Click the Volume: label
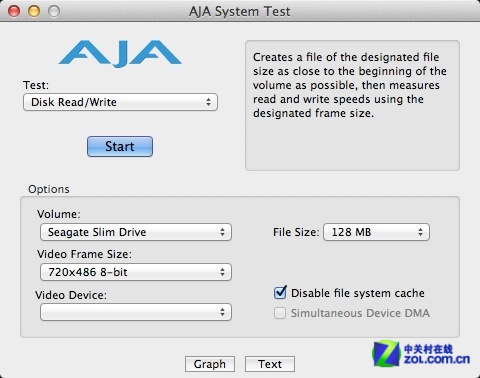The width and height of the screenshot is (480, 378). click(59, 214)
